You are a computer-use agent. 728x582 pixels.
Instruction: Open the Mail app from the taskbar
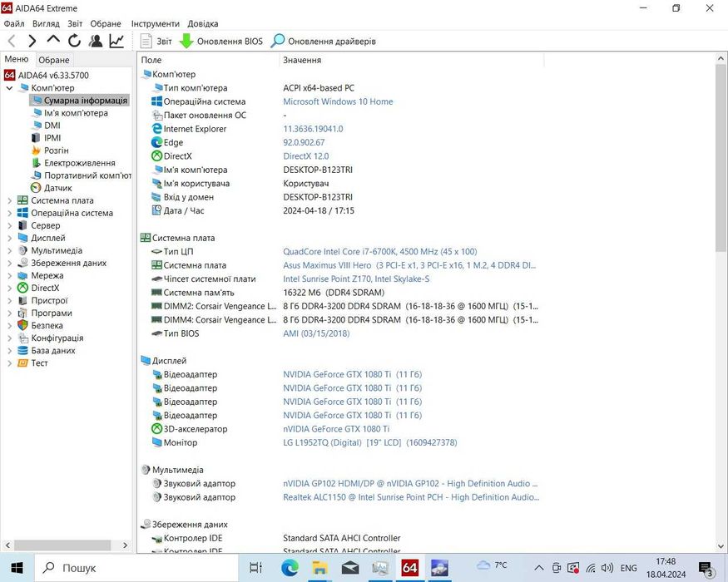[350, 568]
